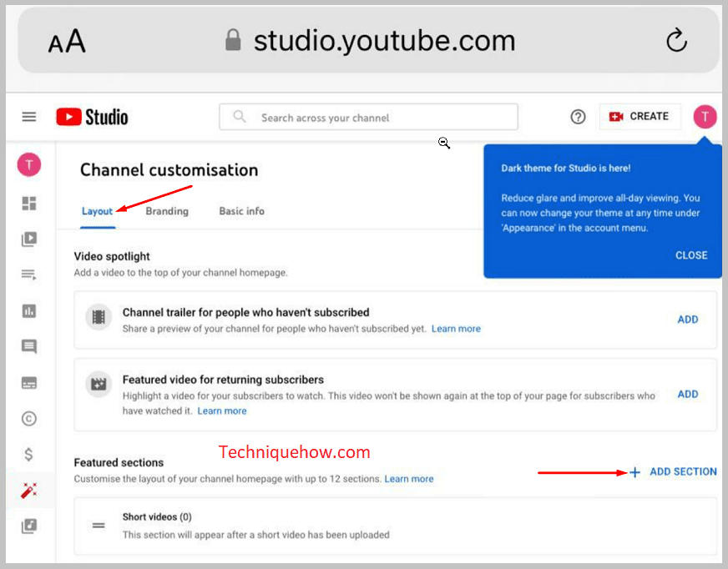Click the channel trailer film icon
Screen dimensions: 728x569
point(99,317)
